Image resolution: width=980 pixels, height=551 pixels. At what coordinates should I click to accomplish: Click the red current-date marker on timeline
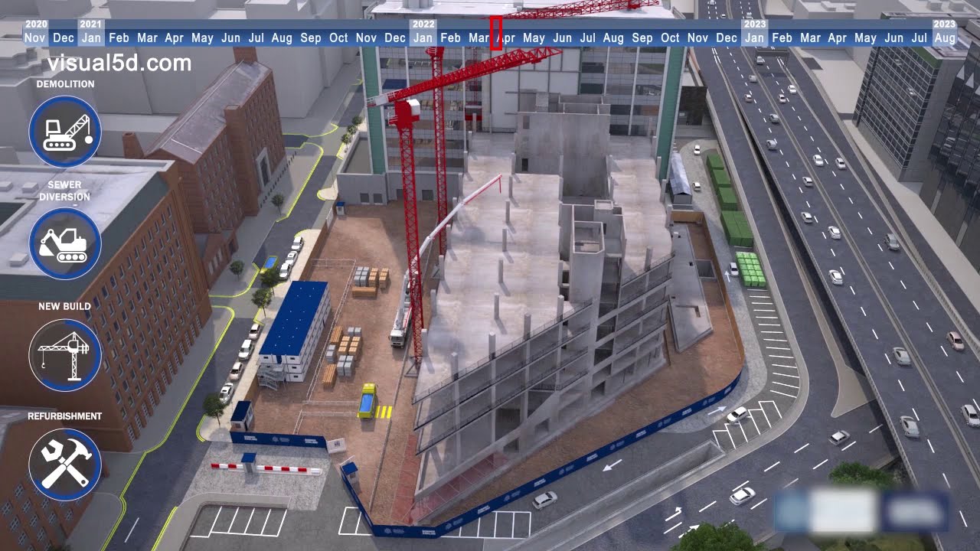click(495, 33)
